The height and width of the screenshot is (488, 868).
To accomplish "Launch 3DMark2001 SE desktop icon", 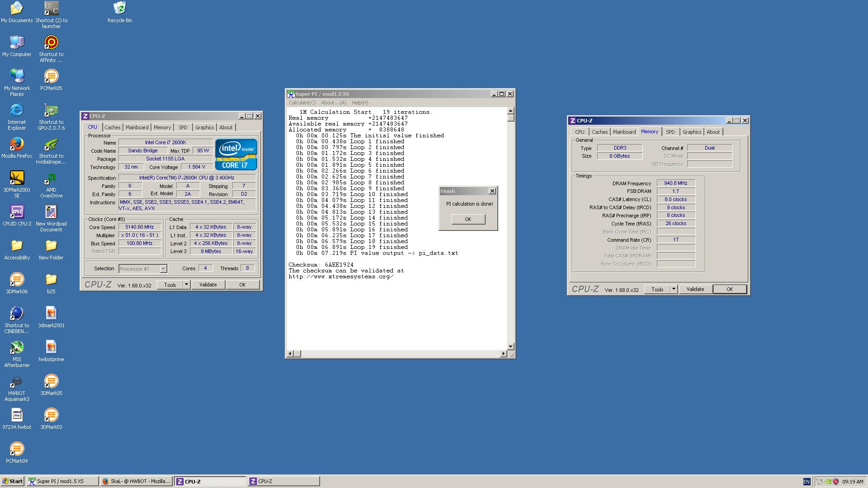I will 17,184.
